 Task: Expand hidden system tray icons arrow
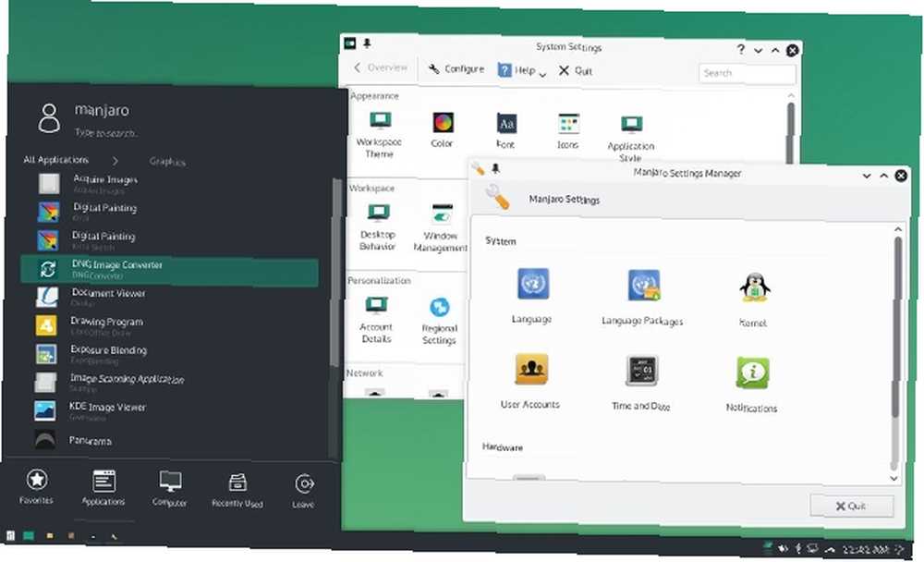coord(830,549)
